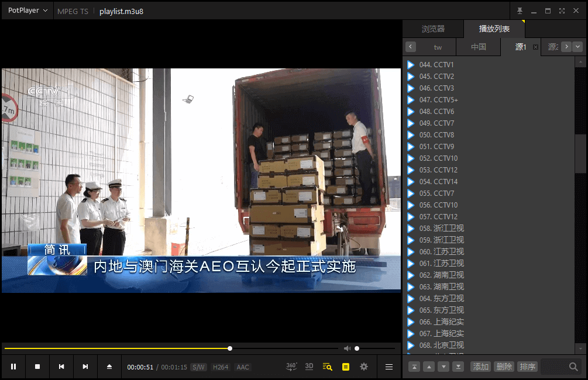588x380 pixels.
Task: Open the 删除 delete menu button
Action: pyautogui.click(x=504, y=367)
